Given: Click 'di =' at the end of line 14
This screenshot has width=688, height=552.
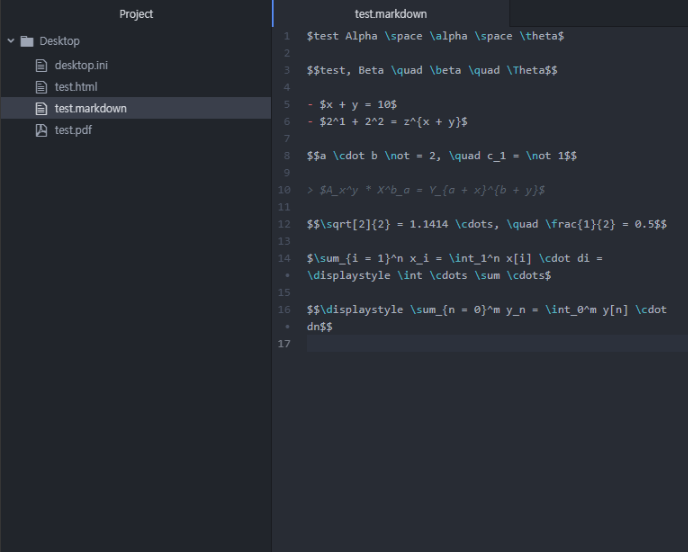Looking at the screenshot, I should pyautogui.click(x=590, y=258).
